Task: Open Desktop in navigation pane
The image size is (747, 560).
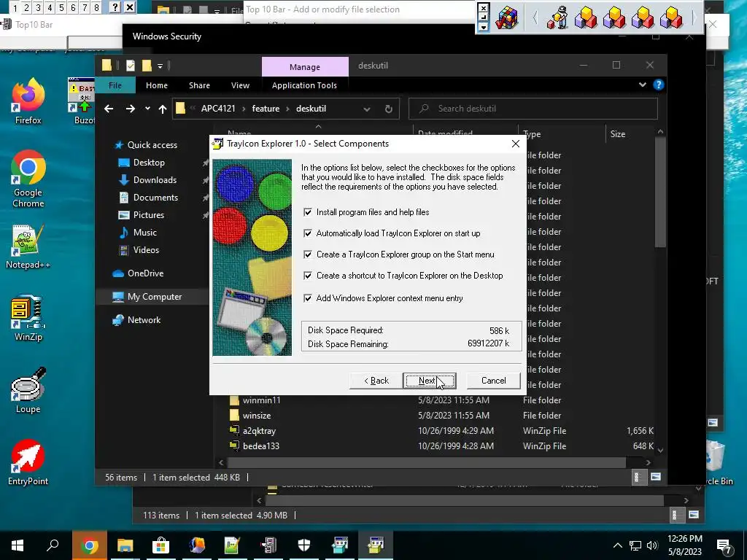Action: 149,163
